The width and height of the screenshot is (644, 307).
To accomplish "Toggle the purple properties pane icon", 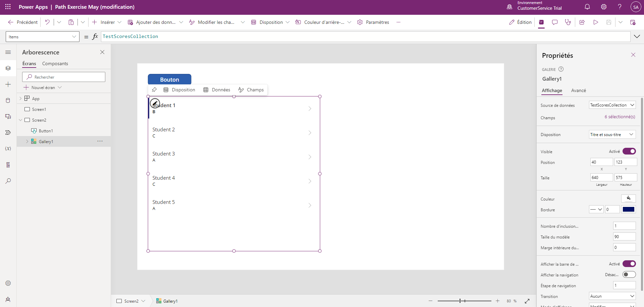I will 541,22.
